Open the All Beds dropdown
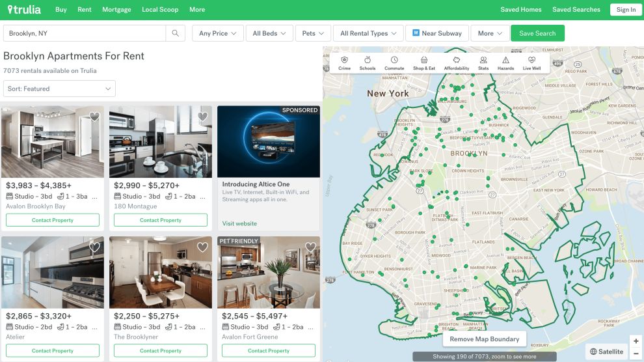This screenshot has width=644, height=362. click(269, 33)
